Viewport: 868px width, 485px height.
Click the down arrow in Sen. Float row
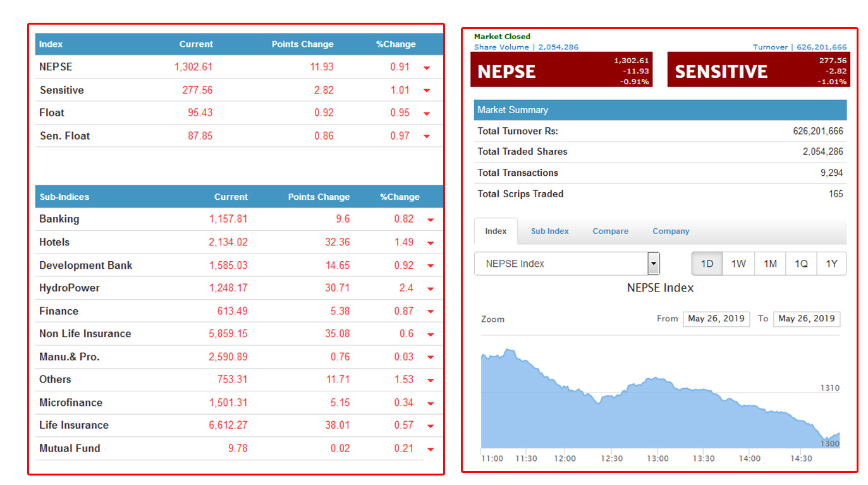[x=427, y=137]
